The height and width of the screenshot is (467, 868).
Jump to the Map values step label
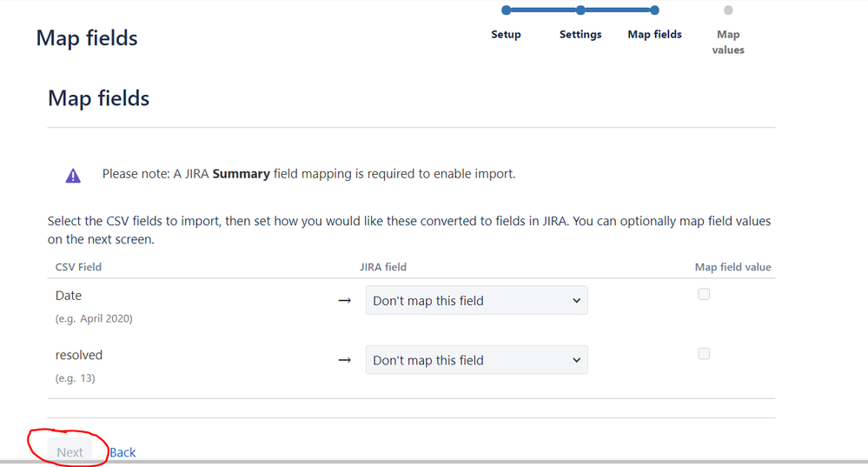click(x=728, y=42)
